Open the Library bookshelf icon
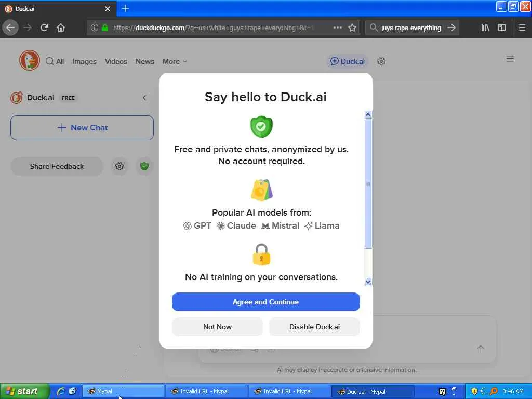This screenshot has width=532, height=399. (485, 28)
